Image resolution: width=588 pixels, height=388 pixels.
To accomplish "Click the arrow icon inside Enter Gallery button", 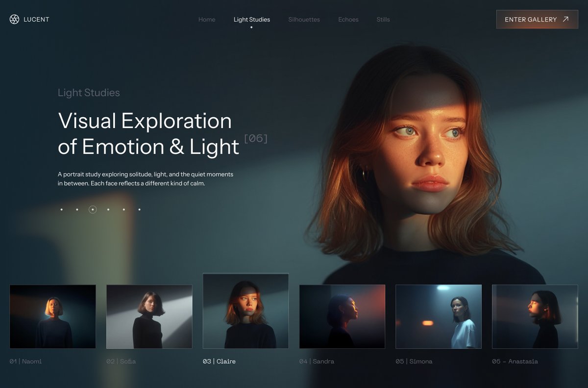I will tap(565, 19).
